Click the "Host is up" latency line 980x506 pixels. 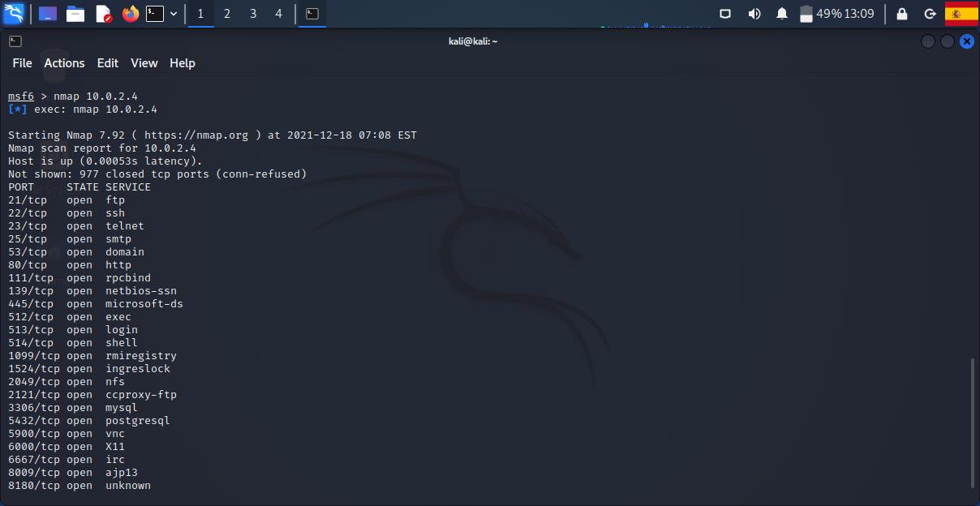coord(105,161)
